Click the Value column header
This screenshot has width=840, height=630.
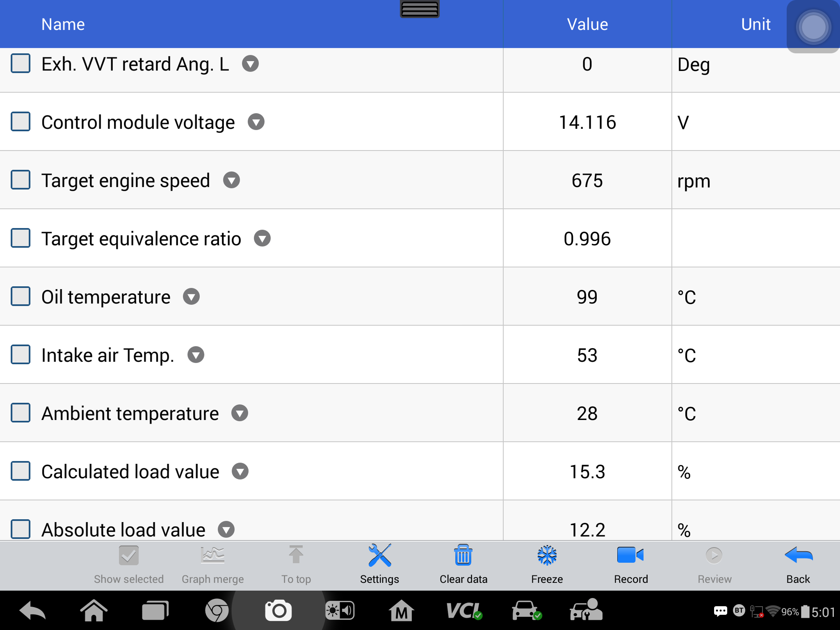(587, 24)
